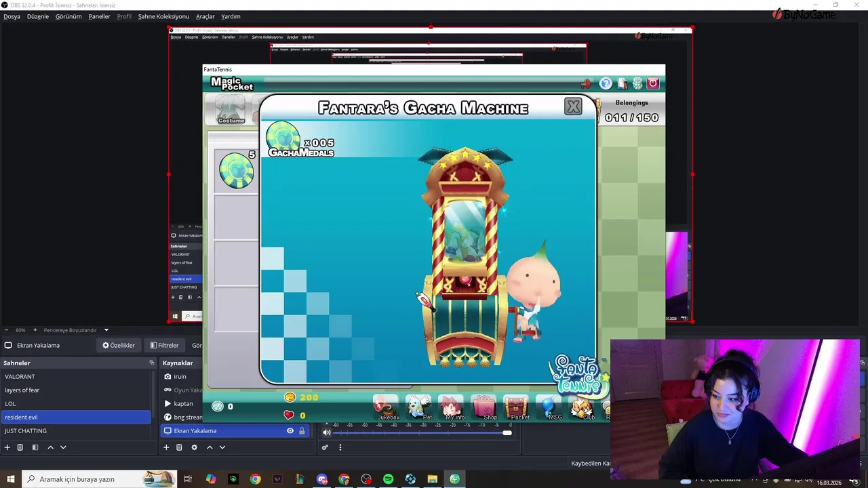The image size is (868, 488).
Task: Open Club in the game bar
Action: (x=583, y=407)
